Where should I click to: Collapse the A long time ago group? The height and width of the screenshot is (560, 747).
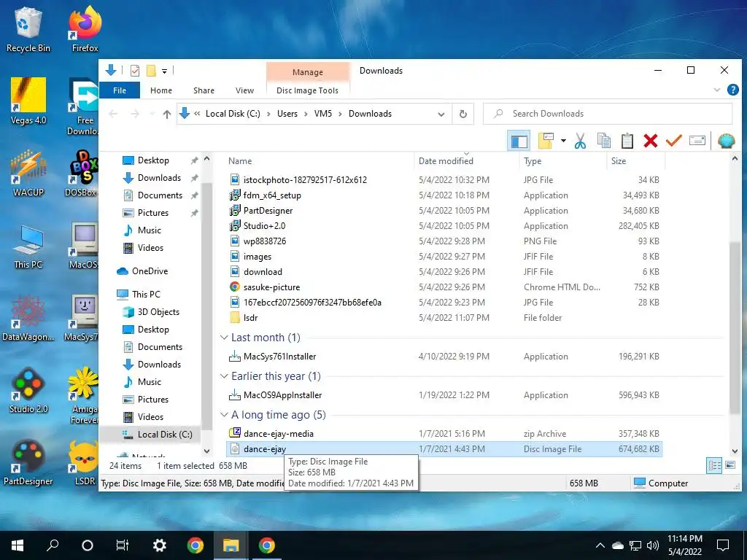[224, 415]
